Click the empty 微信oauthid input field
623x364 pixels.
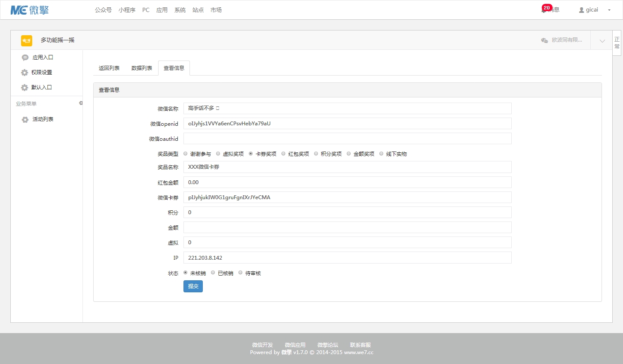tap(348, 139)
